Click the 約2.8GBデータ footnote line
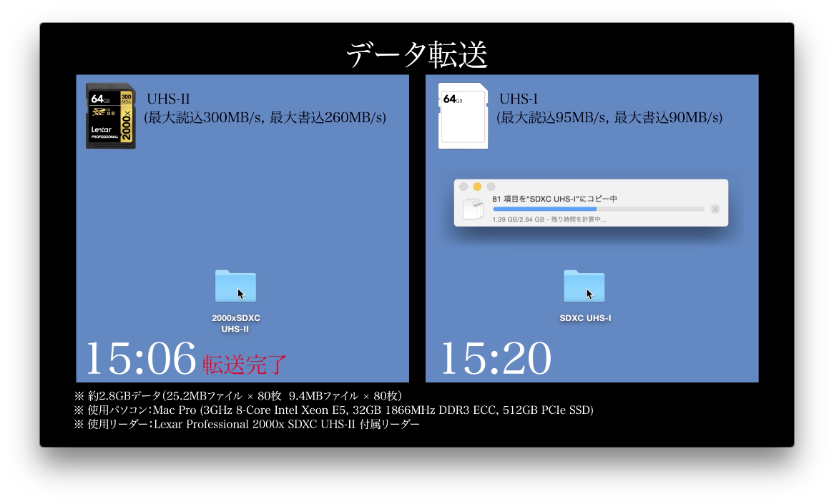Image resolution: width=834 pixels, height=504 pixels. [x=237, y=395]
